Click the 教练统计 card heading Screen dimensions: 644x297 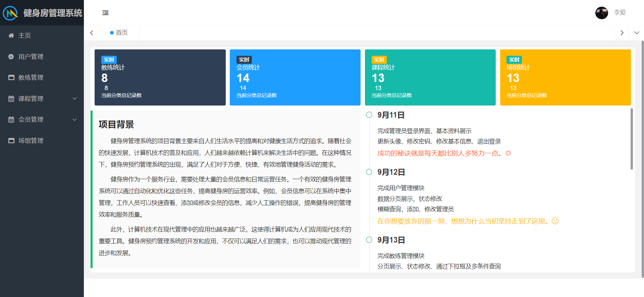click(x=113, y=67)
